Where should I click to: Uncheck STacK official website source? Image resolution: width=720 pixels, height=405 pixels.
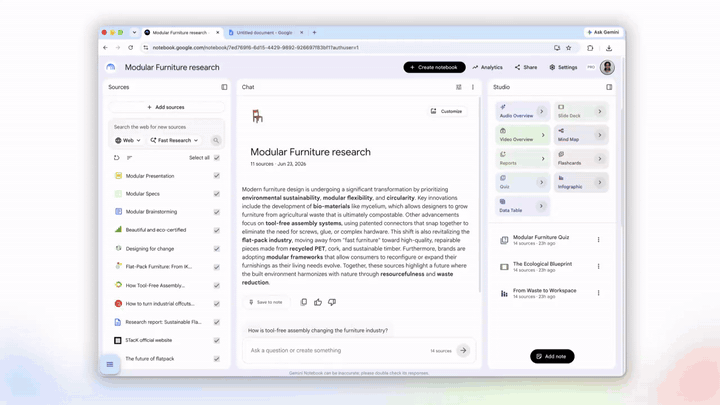click(217, 340)
